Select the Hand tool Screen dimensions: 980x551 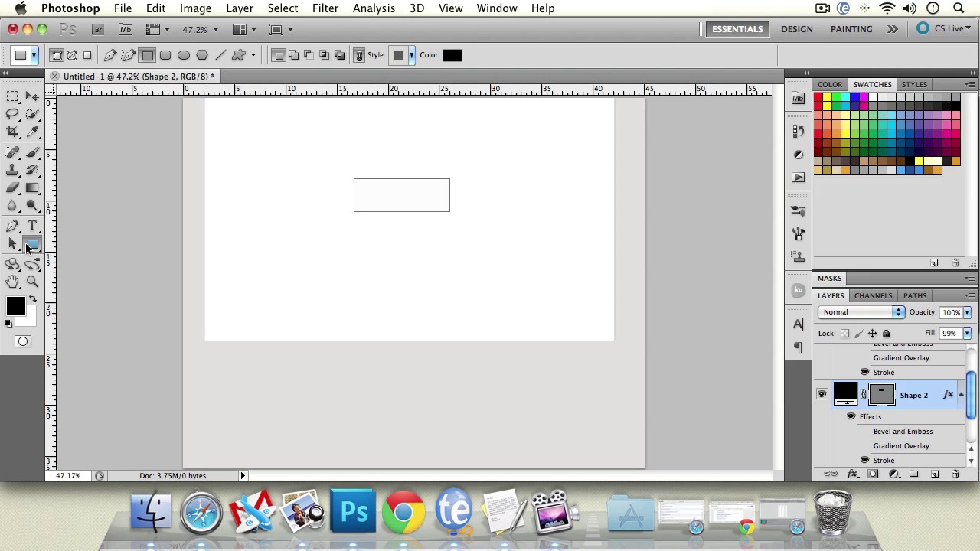click(x=12, y=282)
